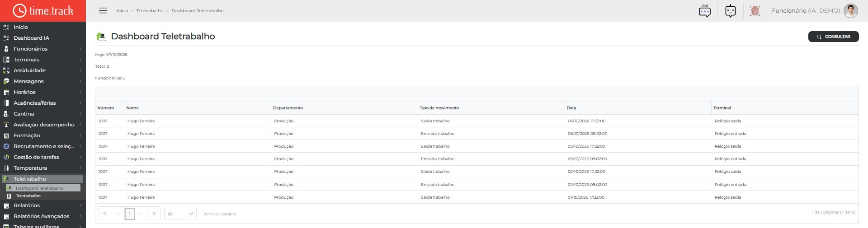Click the Temperatura sidebar icon

point(6,168)
